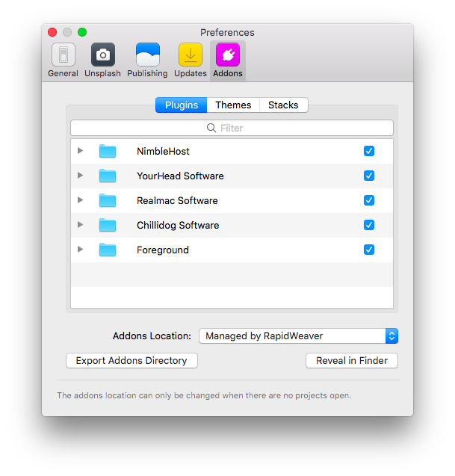
Task: Open the Updates download preferences pane
Action: point(191,61)
